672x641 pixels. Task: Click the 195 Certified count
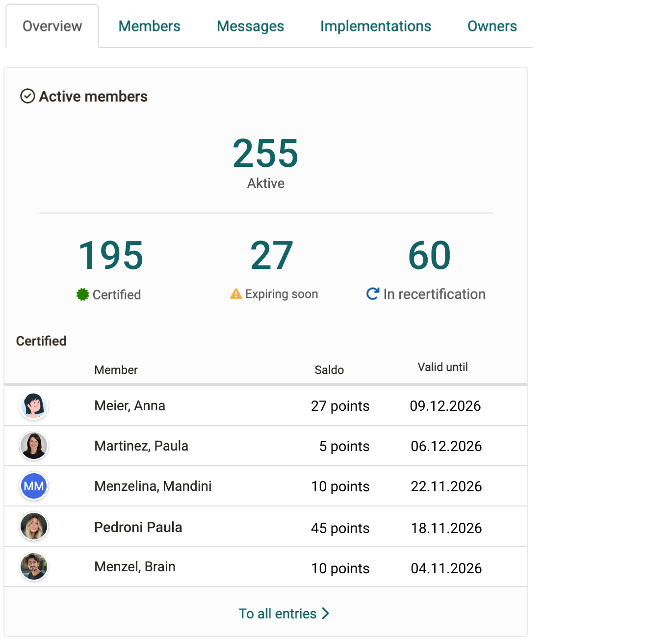tap(110, 255)
